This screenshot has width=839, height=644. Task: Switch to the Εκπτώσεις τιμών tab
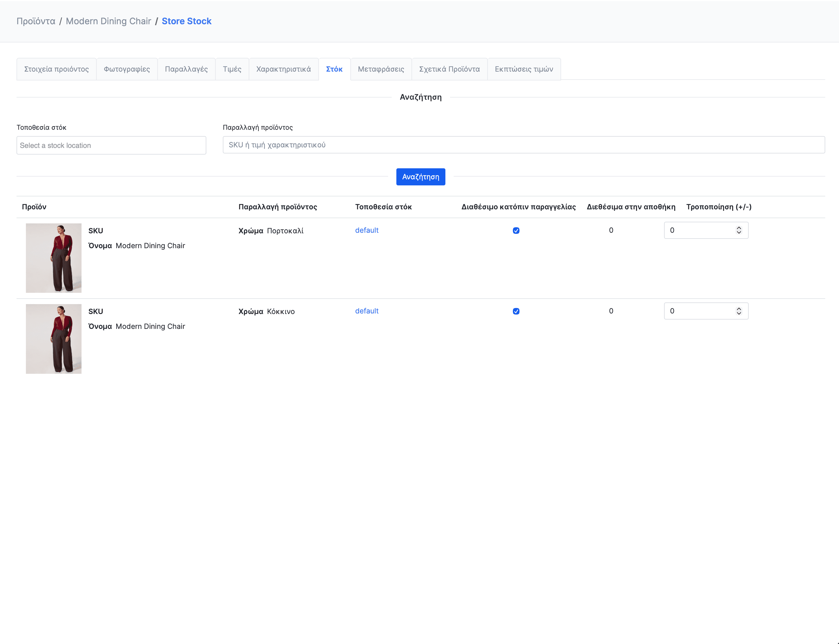pyautogui.click(x=524, y=69)
